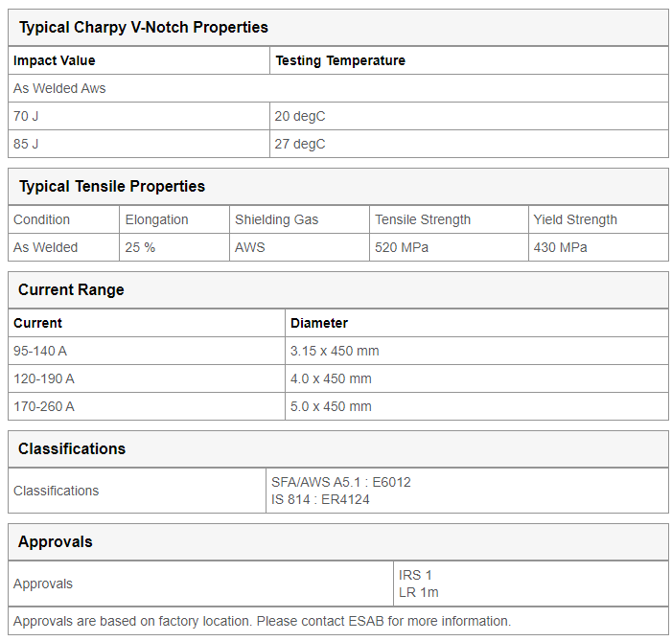Click the 27 degC temperature cell
The height and width of the screenshot is (641, 672).
tap(469, 144)
